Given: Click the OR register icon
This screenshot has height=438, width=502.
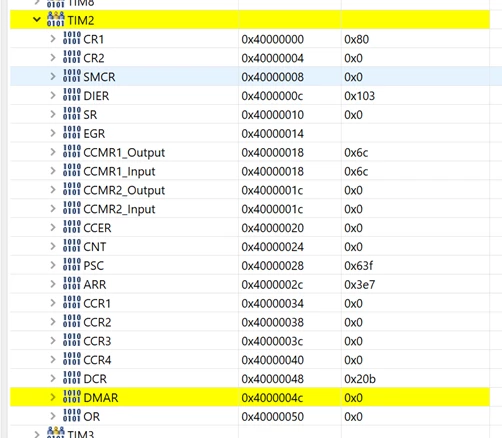Looking at the screenshot, I should coord(72,415).
